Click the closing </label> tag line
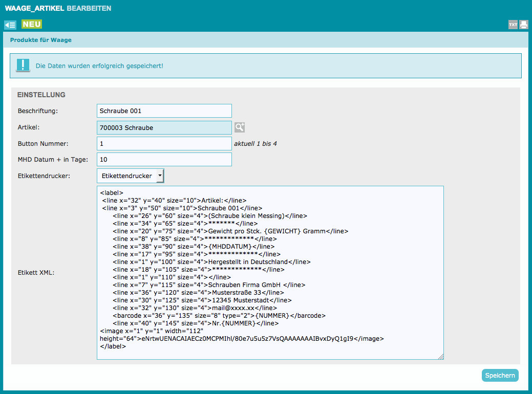 coord(113,346)
